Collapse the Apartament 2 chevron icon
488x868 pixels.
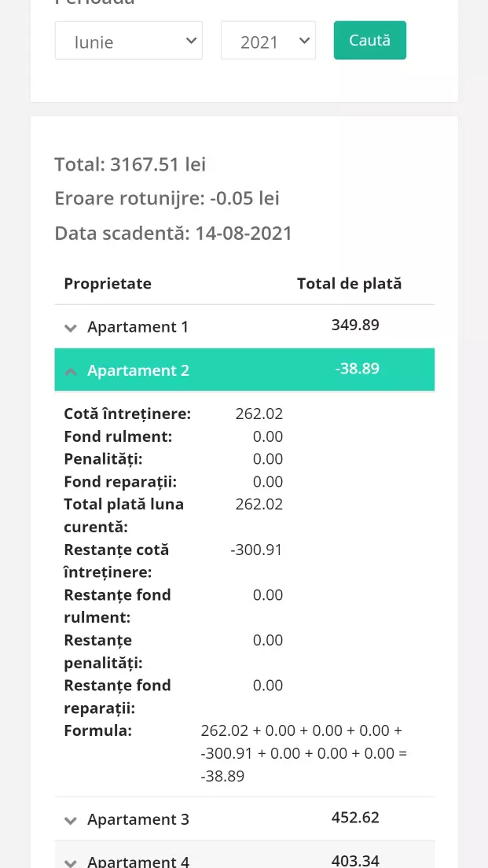coord(71,371)
